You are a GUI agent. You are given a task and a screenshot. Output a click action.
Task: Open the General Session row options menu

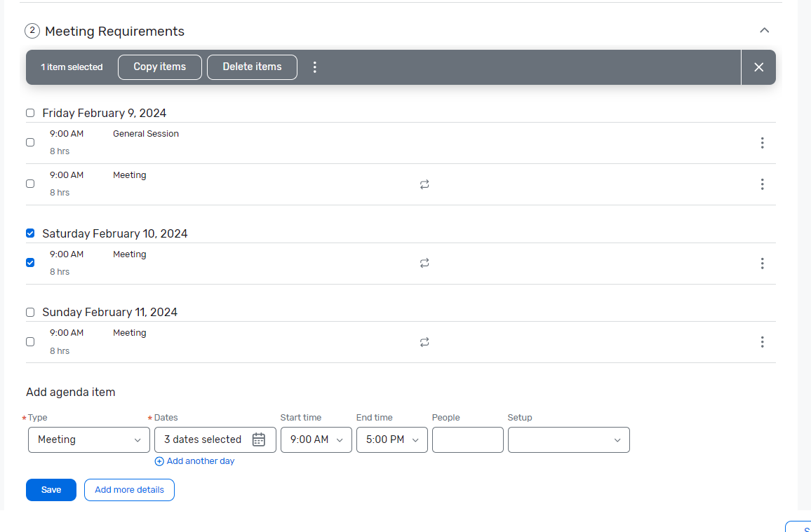pyautogui.click(x=762, y=143)
